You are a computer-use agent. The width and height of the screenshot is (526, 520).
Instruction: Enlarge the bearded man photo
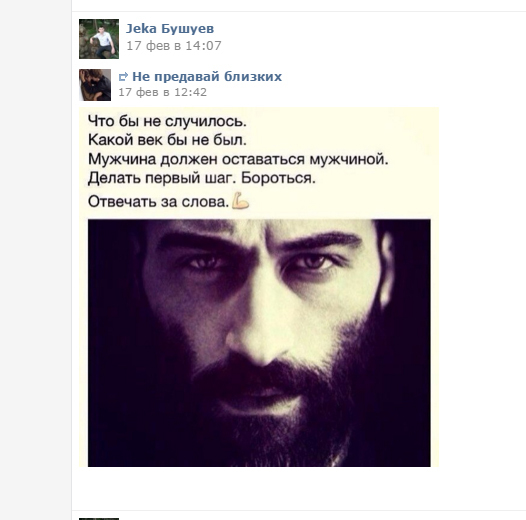[x=259, y=343]
